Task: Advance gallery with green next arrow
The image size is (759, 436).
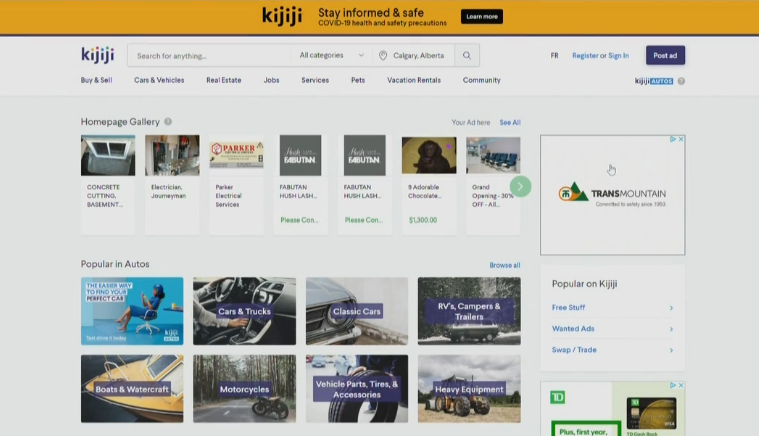Action: pyautogui.click(x=520, y=186)
